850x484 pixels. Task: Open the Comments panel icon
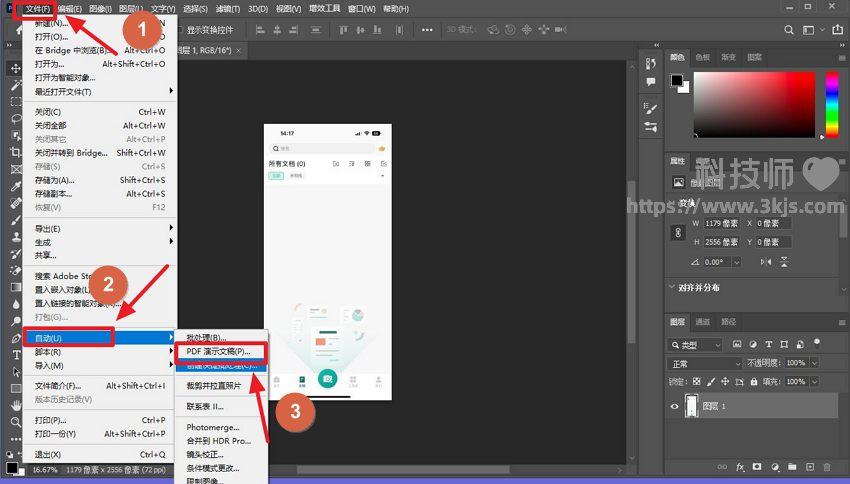tap(651, 82)
